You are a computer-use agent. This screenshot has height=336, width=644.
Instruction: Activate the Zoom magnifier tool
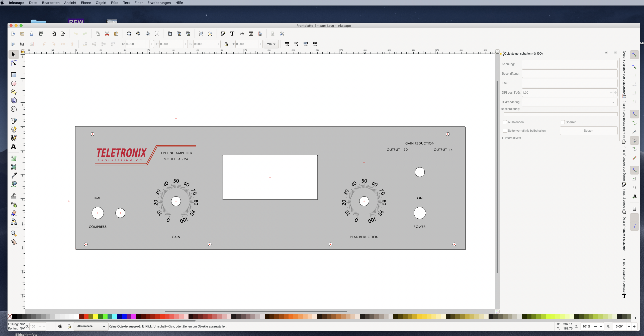(x=14, y=234)
